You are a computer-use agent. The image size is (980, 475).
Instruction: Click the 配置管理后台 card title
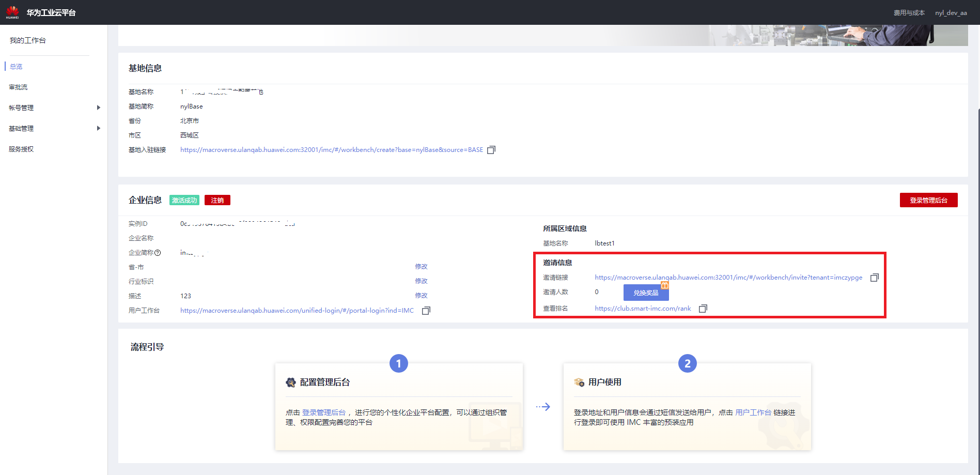tap(325, 382)
